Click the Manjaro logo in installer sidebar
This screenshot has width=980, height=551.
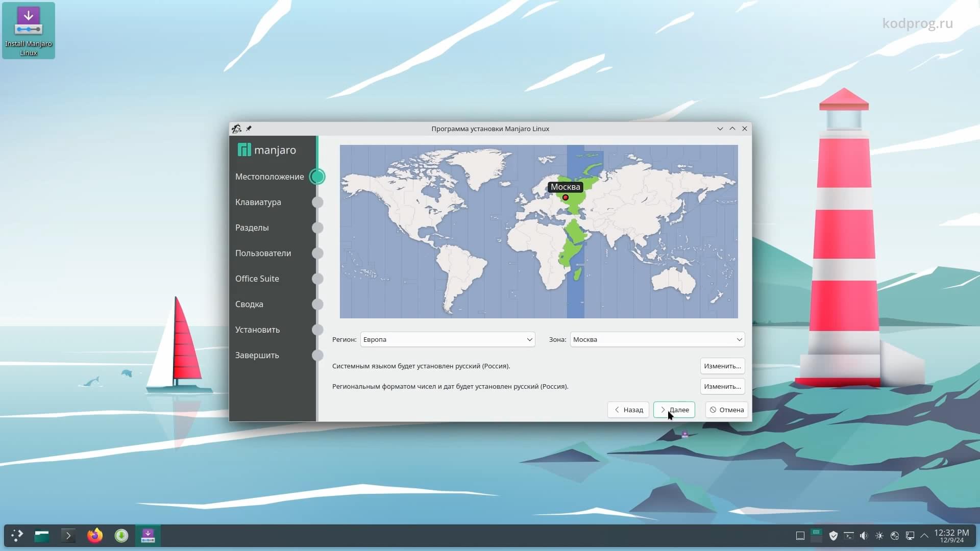267,150
